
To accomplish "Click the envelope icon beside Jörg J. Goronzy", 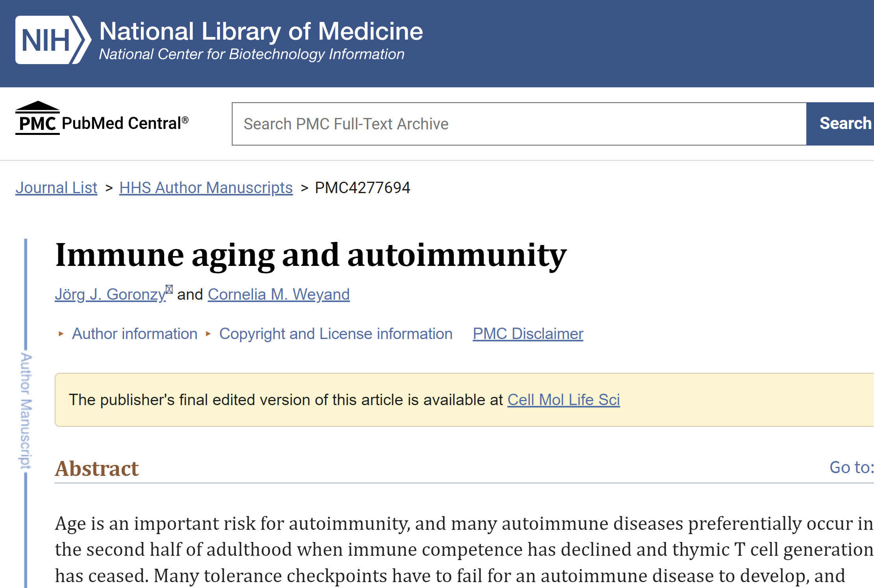I will point(169,289).
